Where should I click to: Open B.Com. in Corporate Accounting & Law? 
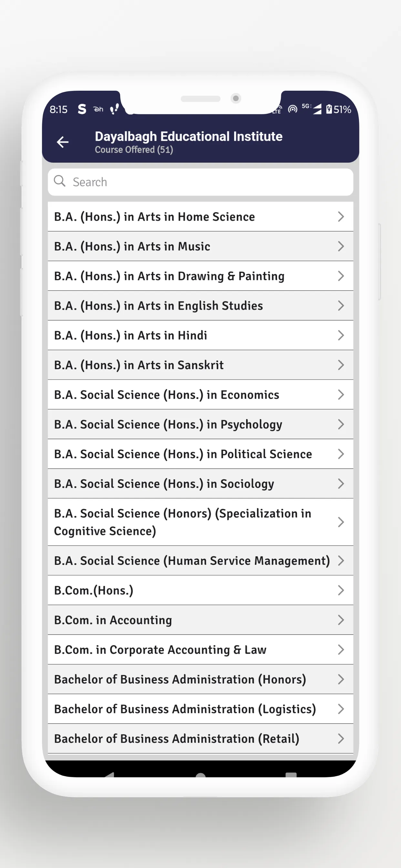(x=200, y=650)
